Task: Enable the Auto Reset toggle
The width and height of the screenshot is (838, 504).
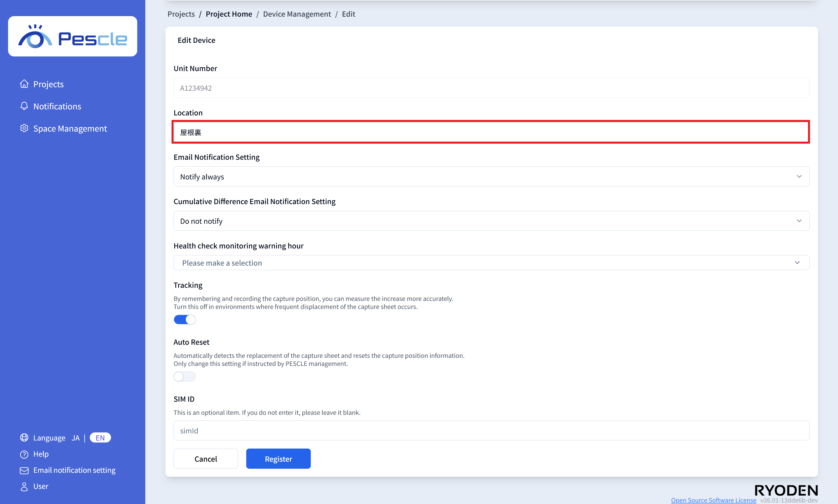Action: 185,376
